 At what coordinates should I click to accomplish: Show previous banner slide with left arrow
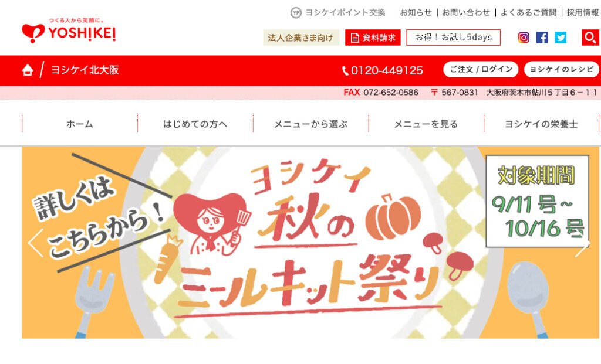coord(36,243)
